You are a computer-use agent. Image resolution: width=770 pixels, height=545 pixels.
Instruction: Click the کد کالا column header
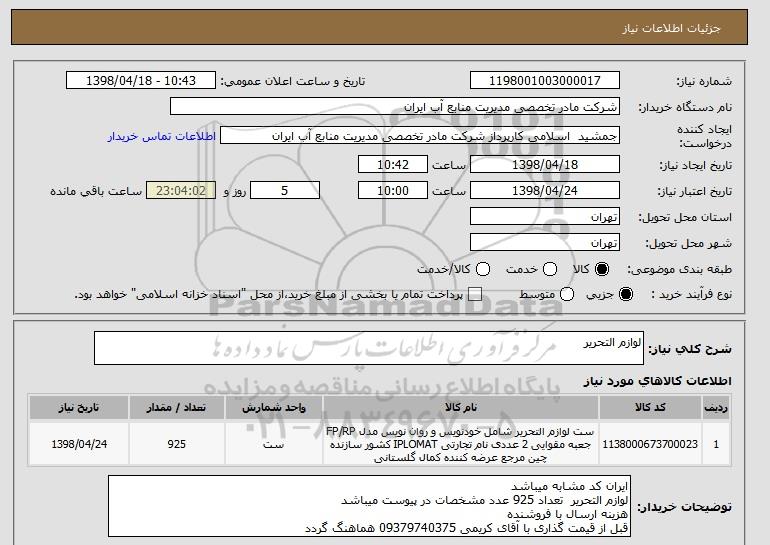tap(650, 407)
